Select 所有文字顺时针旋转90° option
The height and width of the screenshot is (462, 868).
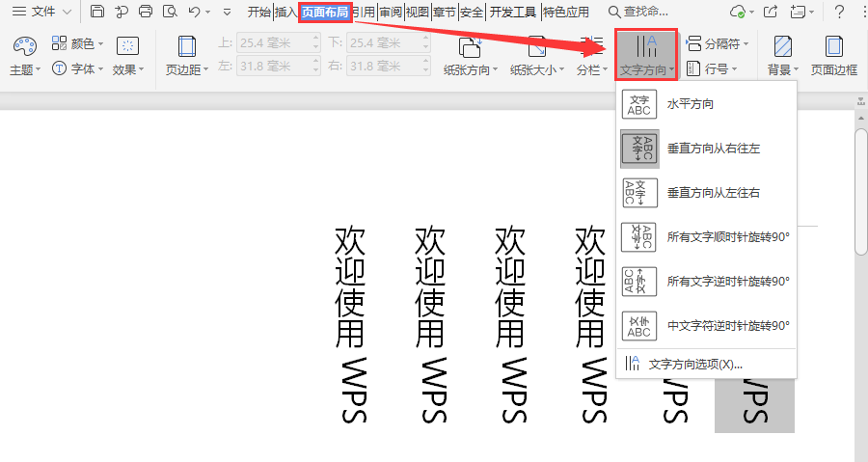[x=728, y=237]
